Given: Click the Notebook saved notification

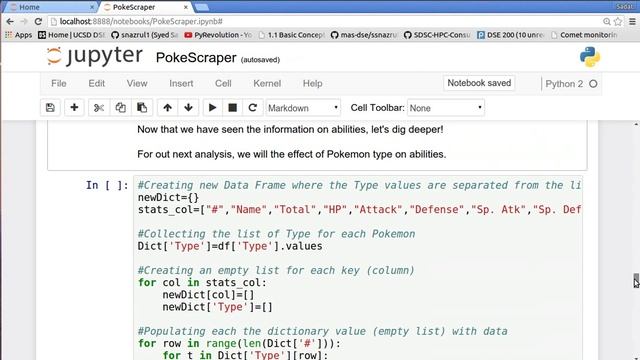Looking at the screenshot, I should pyautogui.click(x=479, y=83).
